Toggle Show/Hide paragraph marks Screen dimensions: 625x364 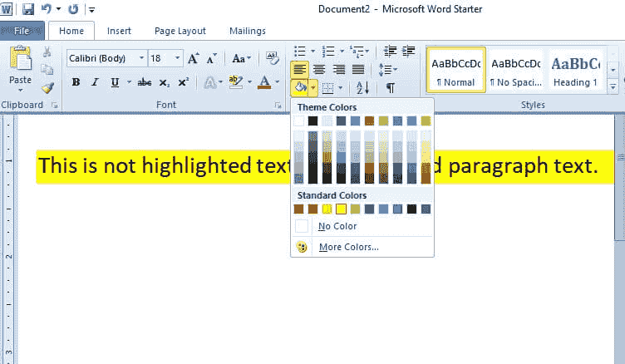[391, 88]
